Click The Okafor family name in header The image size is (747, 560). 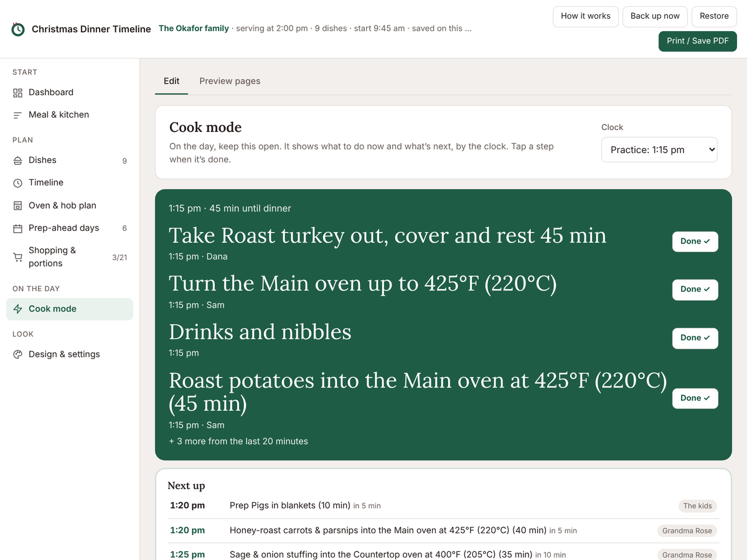click(194, 29)
